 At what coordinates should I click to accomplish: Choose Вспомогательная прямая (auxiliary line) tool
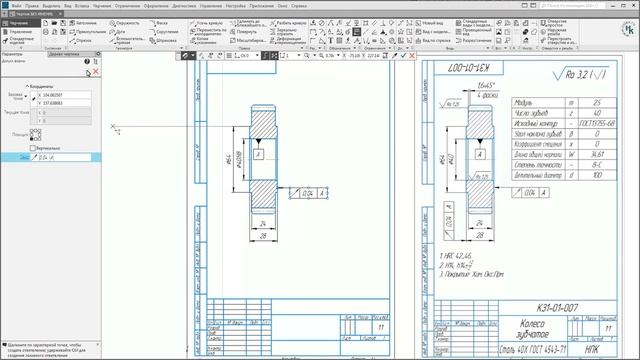128,40
